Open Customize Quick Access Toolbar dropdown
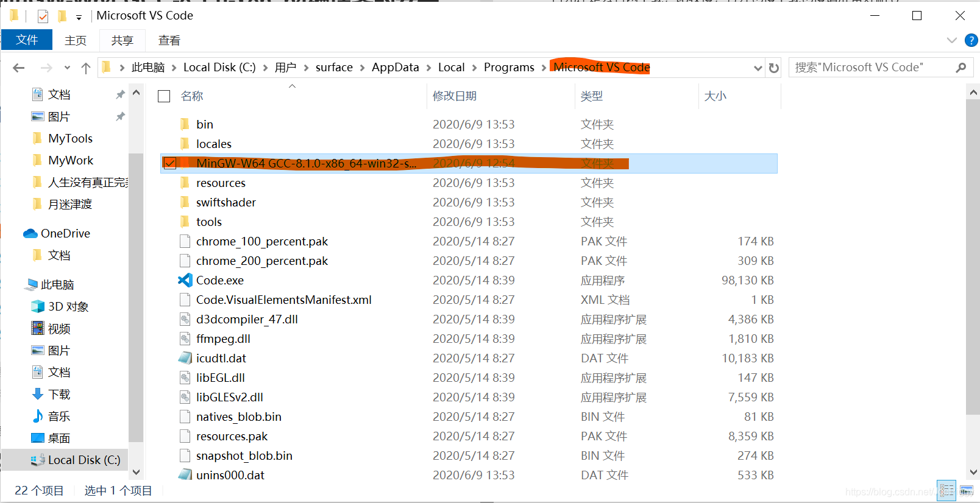 pyautogui.click(x=79, y=17)
